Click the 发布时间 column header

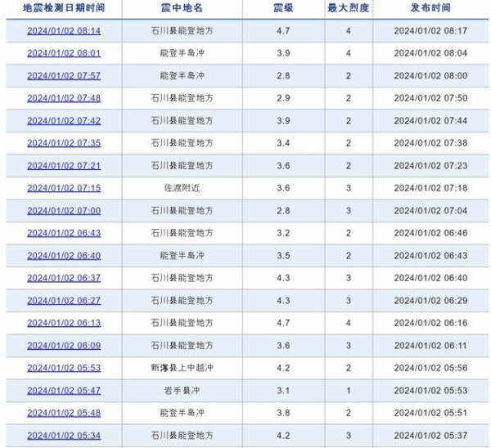[430, 8]
